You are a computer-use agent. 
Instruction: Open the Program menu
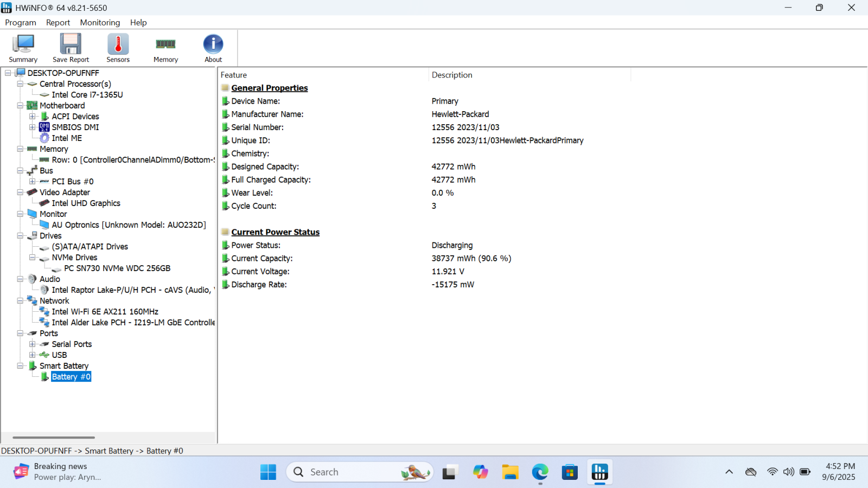pyautogui.click(x=20, y=22)
